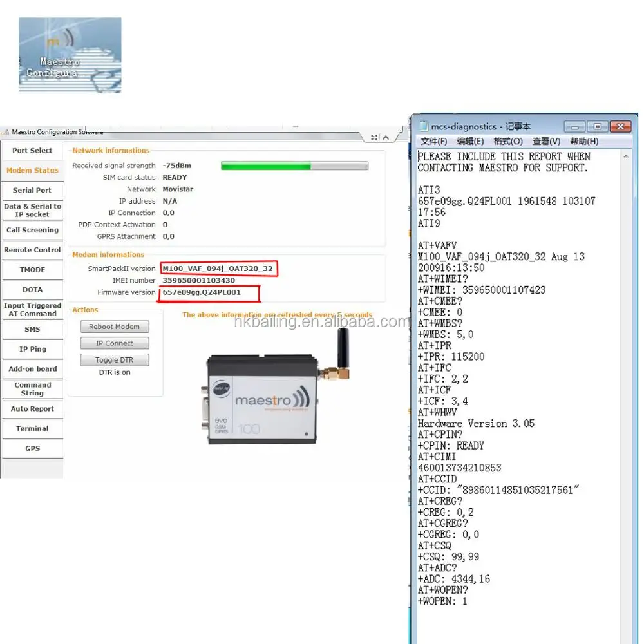
Task: Open Data & Serial to IP socket tab
Action: coord(32,211)
